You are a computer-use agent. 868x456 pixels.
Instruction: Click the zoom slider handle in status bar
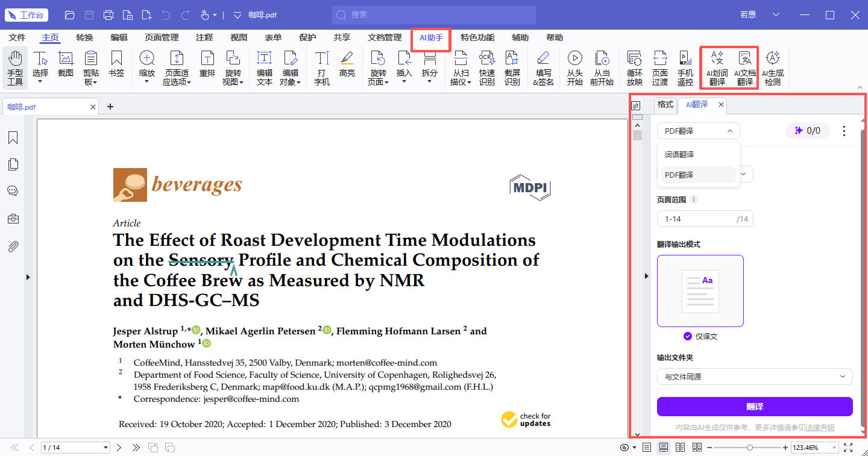(749, 448)
